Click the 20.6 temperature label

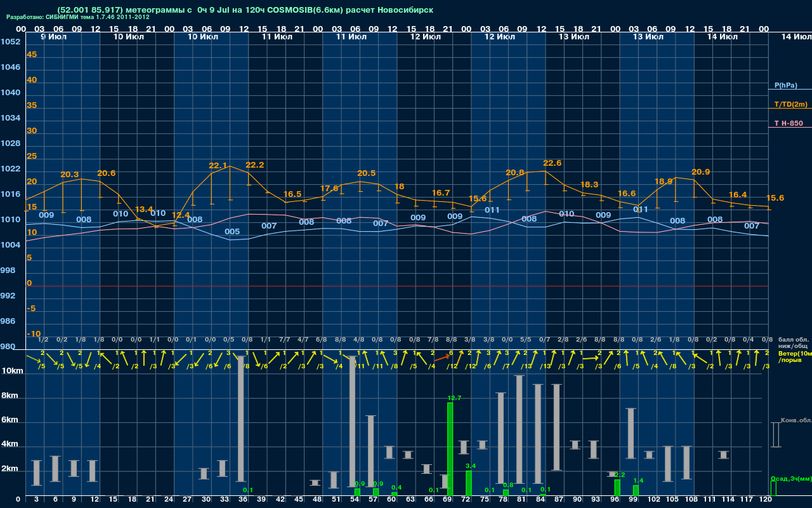click(x=107, y=173)
